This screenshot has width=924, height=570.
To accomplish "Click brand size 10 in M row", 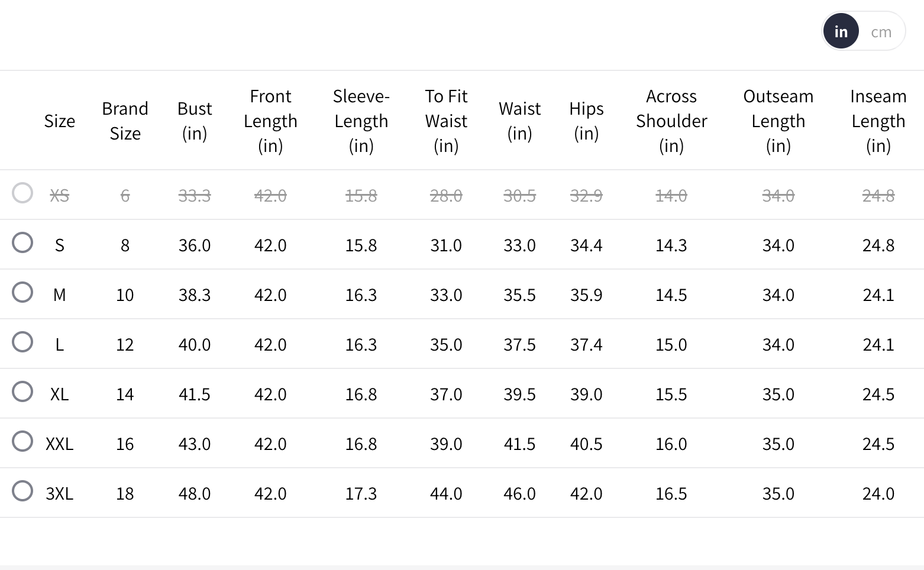I will click(125, 294).
